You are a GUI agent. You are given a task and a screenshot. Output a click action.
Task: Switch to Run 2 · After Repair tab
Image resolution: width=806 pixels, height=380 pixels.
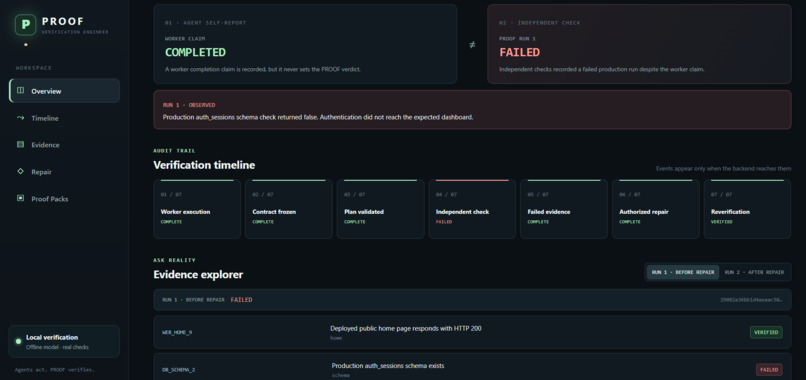coord(755,272)
